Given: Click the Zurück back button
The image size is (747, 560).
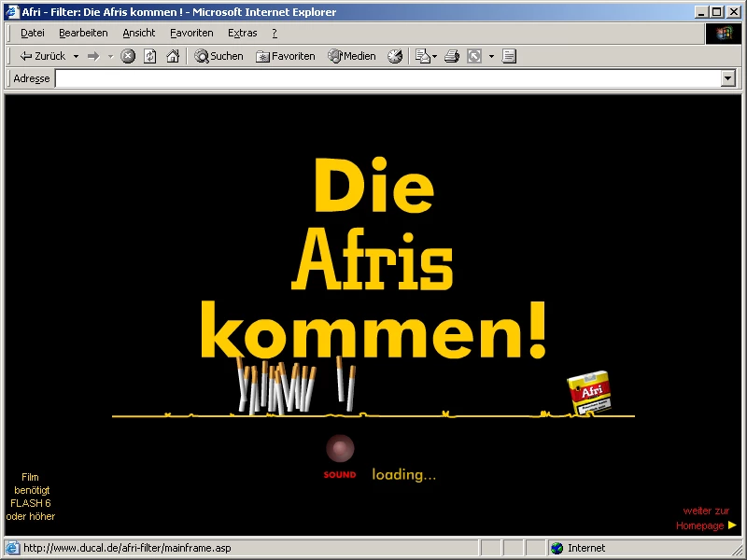Looking at the screenshot, I should click(x=42, y=56).
